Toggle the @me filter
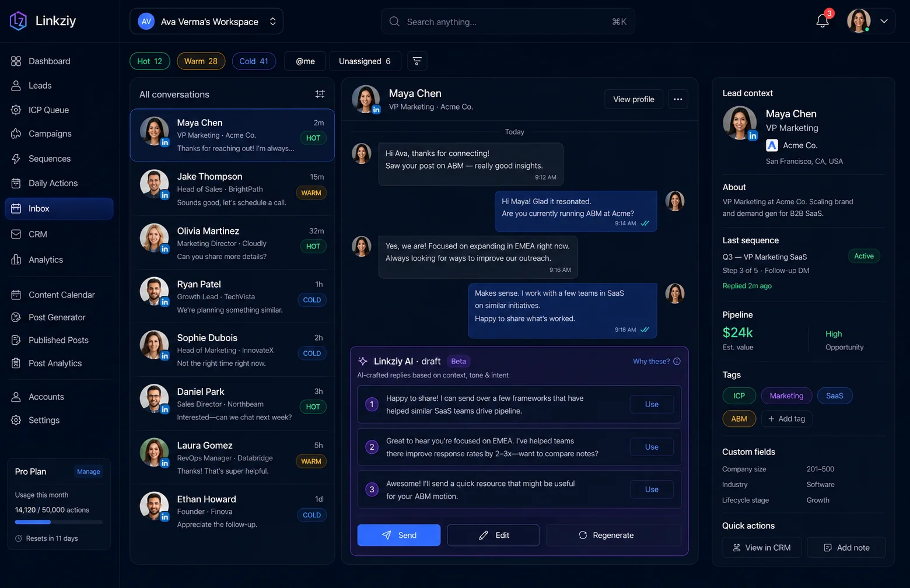The width and height of the screenshot is (910, 588). [305, 61]
